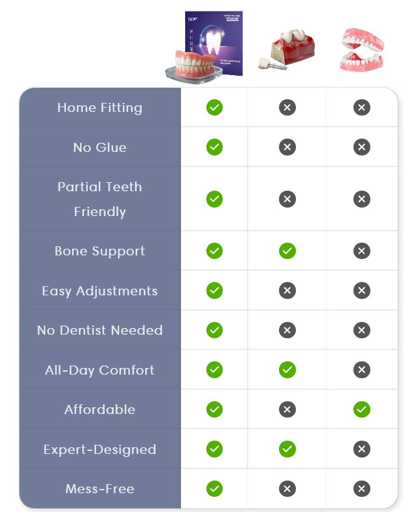Viewport: 420px width, 512px height.
Task: Click implant column X in Affordable row
Action: (x=287, y=410)
